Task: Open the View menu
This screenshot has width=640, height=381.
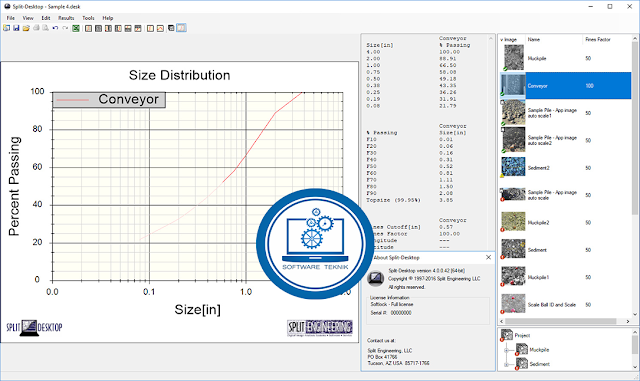Action: pos(28,18)
